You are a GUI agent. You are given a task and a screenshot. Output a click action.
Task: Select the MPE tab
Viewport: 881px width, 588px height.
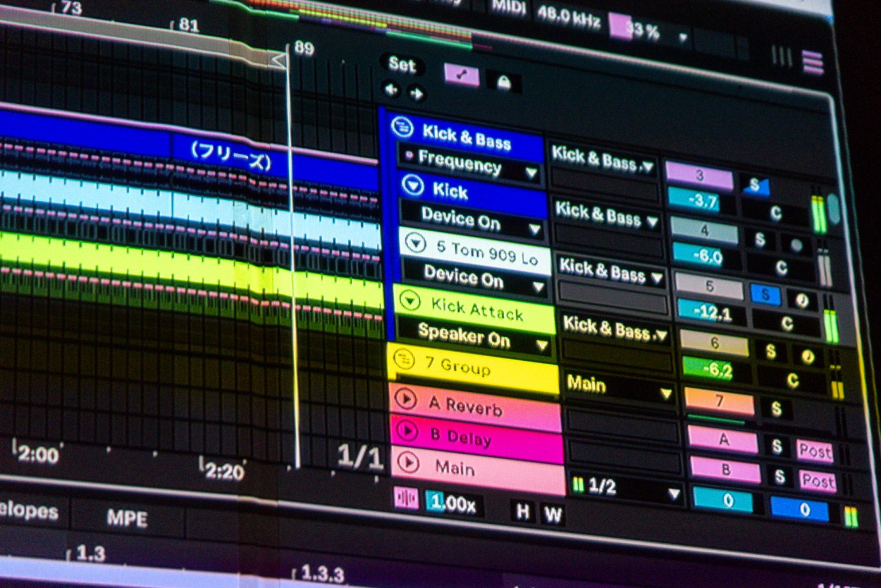point(127,519)
